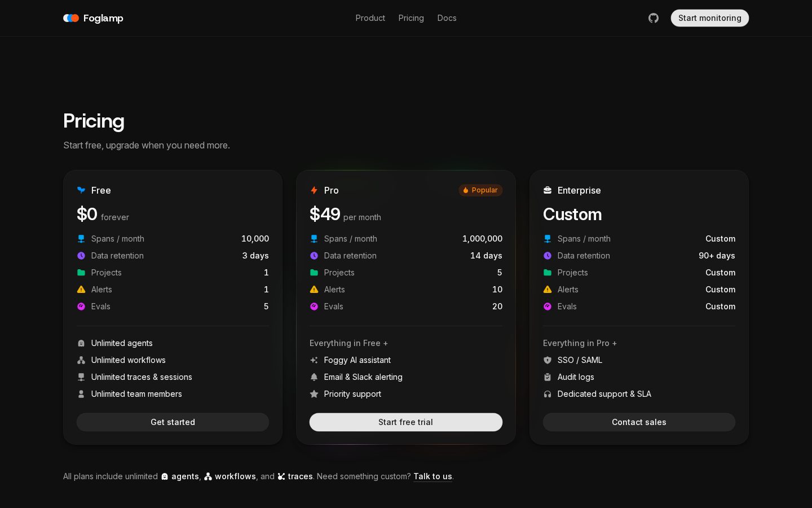Image resolution: width=812 pixels, height=508 pixels.
Task: Click the 90+ days retention value
Action: 717,256
